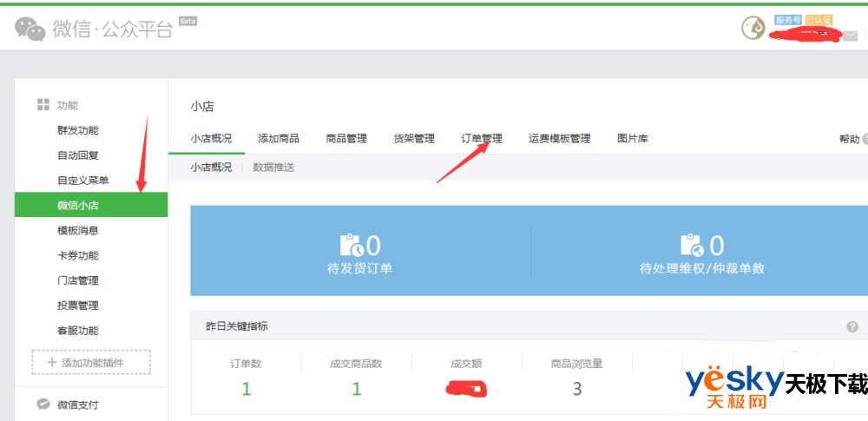Click the 待处理维权/仲裁单数 label
The width and height of the screenshot is (868, 421).
(702, 269)
